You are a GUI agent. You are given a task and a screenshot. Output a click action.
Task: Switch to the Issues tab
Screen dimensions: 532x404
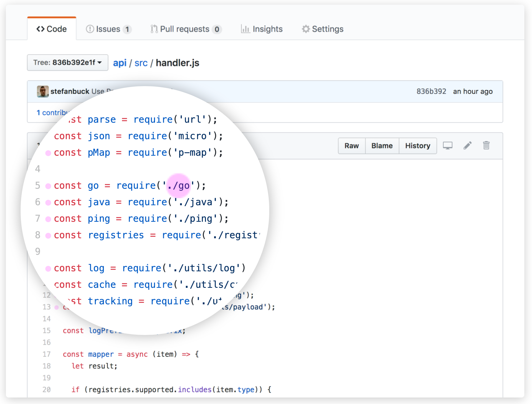tap(108, 29)
